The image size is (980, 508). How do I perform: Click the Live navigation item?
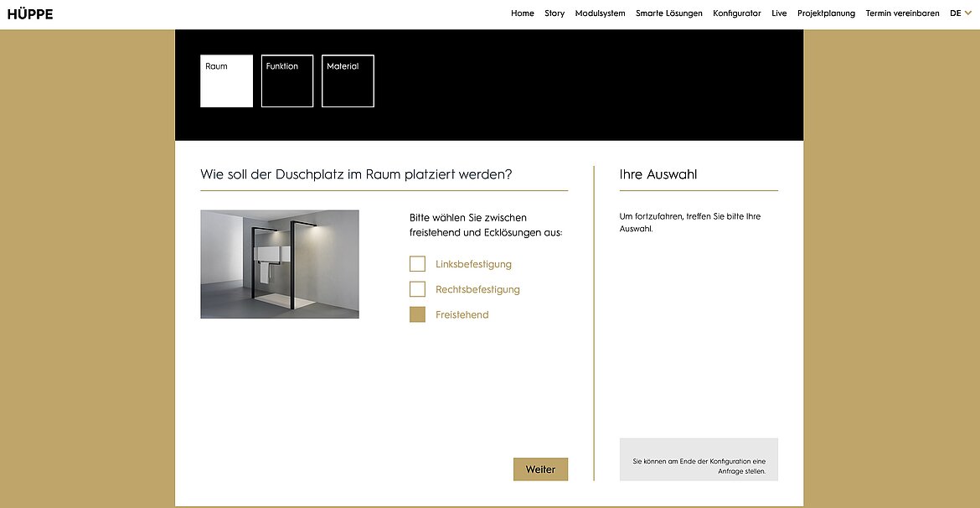pyautogui.click(x=779, y=13)
